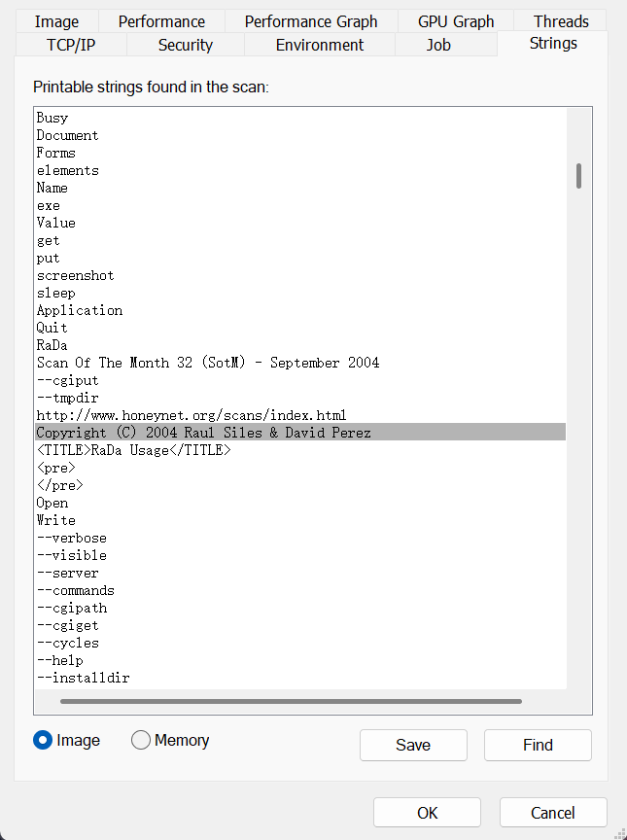Select the 'elements' string row
Viewport: 627px width, 840px height.
point(300,170)
